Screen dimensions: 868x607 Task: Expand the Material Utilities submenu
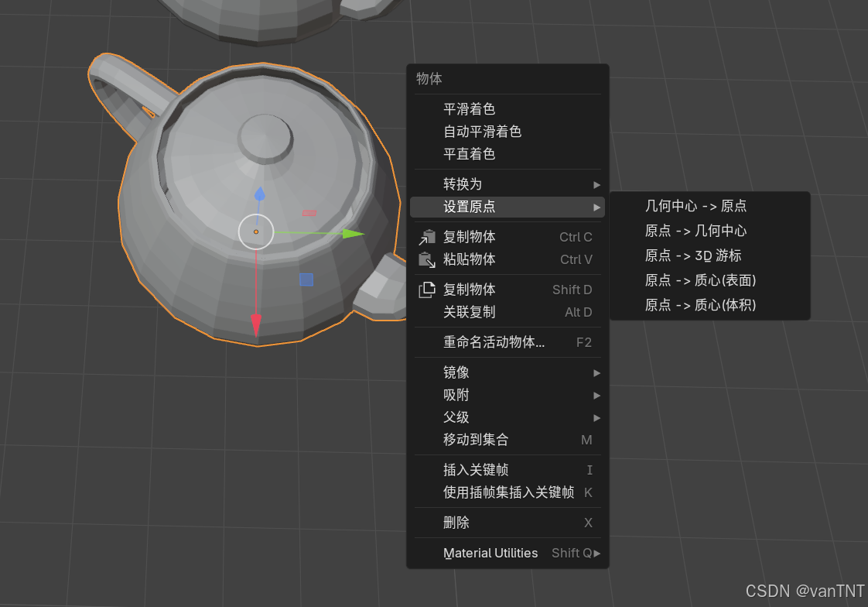(x=507, y=553)
